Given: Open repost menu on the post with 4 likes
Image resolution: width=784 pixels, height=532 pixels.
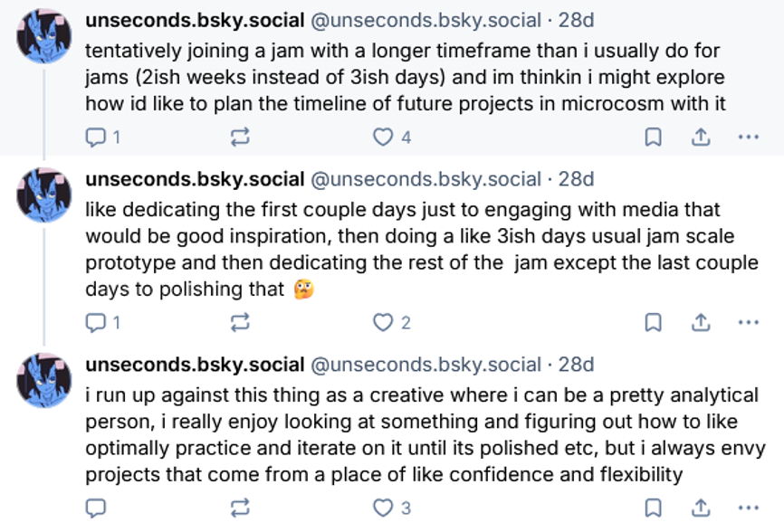Looking at the screenshot, I should pyautogui.click(x=240, y=138).
